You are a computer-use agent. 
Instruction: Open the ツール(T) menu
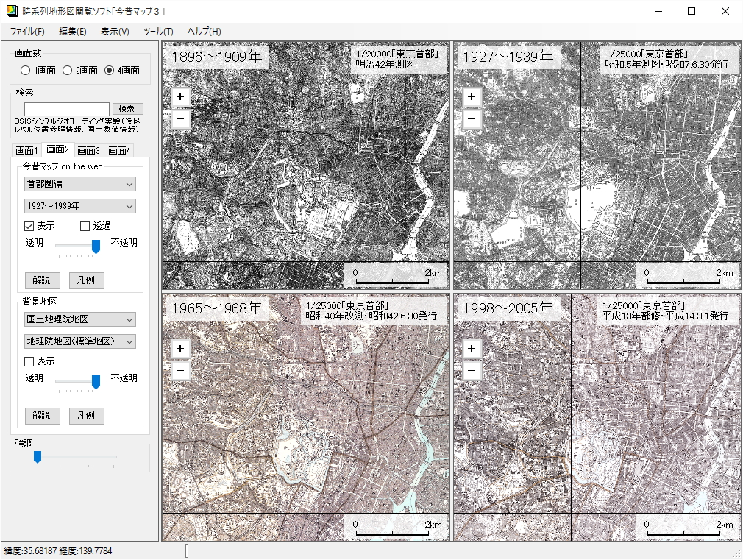pyautogui.click(x=158, y=32)
